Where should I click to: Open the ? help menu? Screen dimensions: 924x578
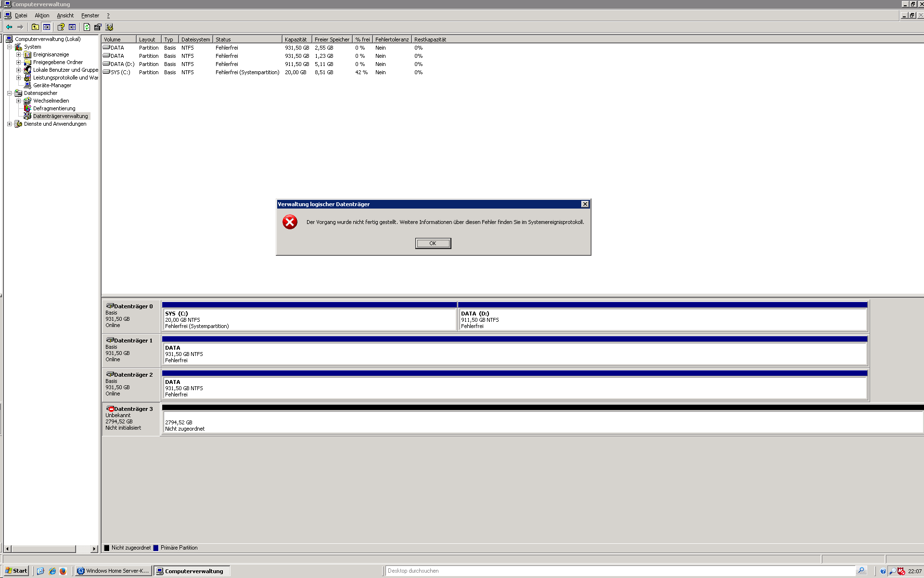pyautogui.click(x=108, y=15)
